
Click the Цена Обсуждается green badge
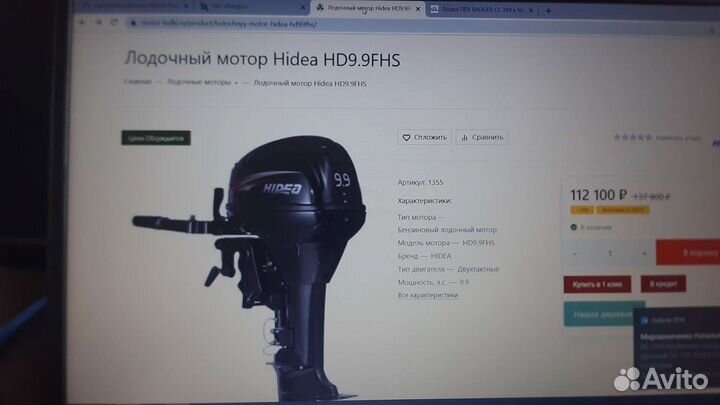(x=155, y=138)
